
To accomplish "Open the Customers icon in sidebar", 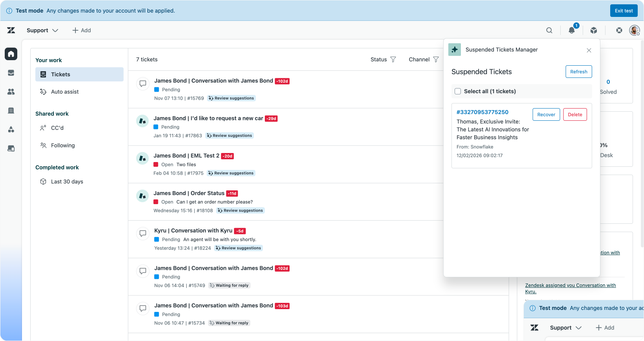I will (x=11, y=92).
